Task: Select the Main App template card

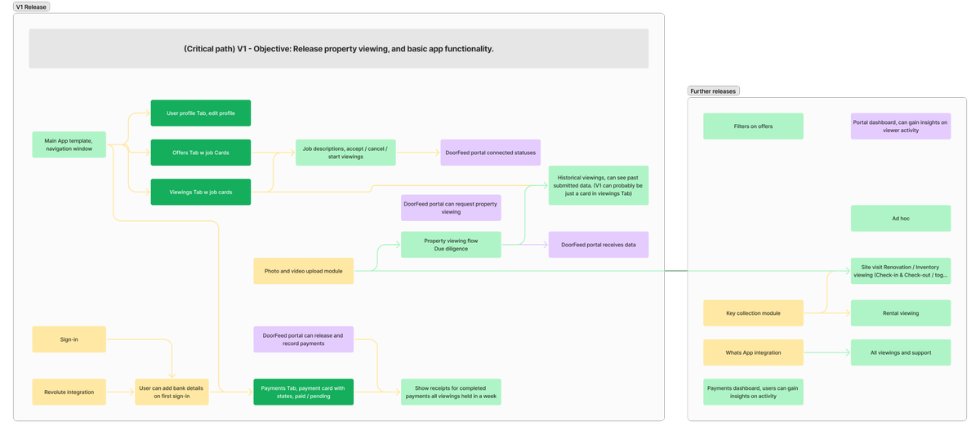Action: coord(69,144)
